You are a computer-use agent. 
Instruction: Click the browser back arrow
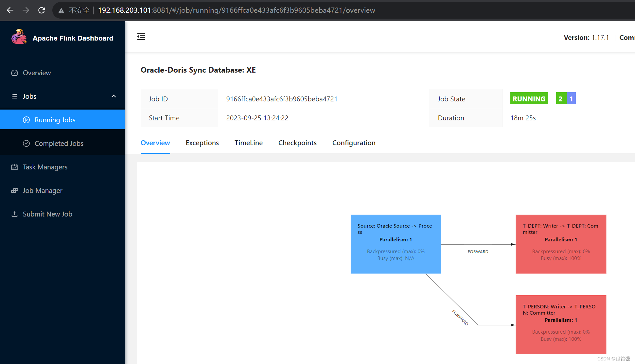pyautogui.click(x=10, y=10)
